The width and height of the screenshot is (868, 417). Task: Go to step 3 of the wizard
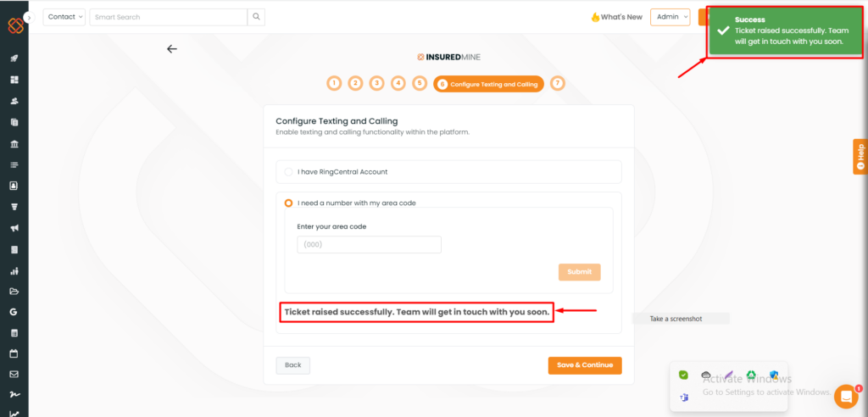pos(377,84)
